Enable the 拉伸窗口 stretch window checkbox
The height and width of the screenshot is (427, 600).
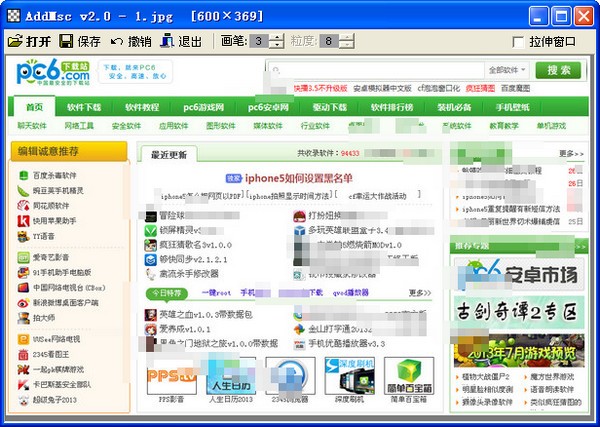click(x=518, y=42)
